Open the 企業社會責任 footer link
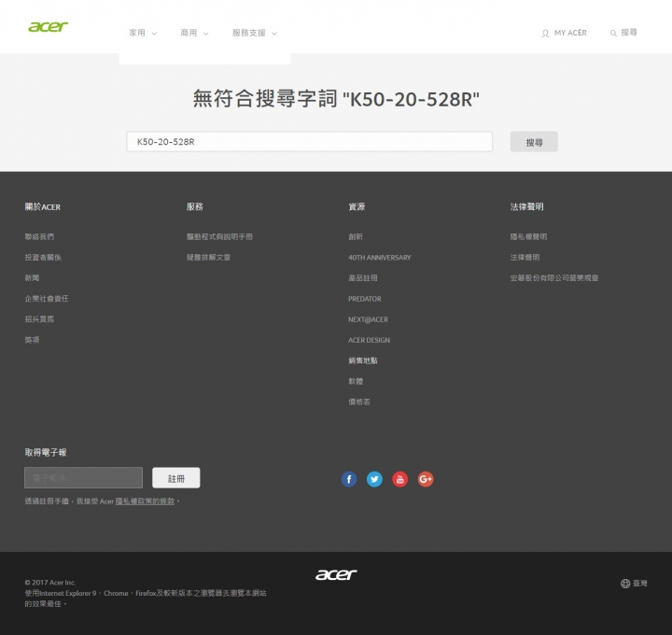The image size is (672, 635). (47, 299)
